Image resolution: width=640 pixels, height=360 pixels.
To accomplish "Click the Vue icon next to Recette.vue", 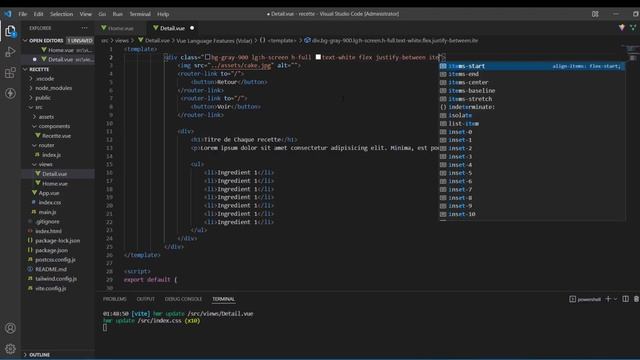I will click(x=38, y=136).
